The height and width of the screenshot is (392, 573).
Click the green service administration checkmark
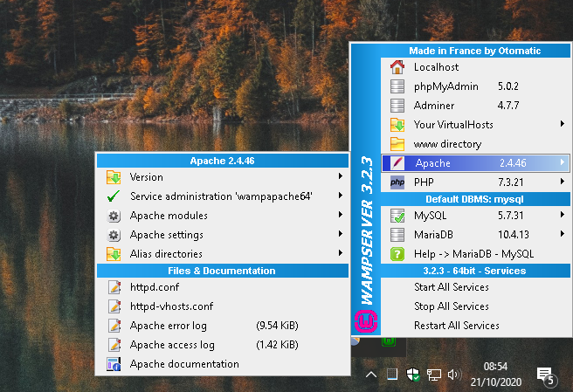(114, 196)
